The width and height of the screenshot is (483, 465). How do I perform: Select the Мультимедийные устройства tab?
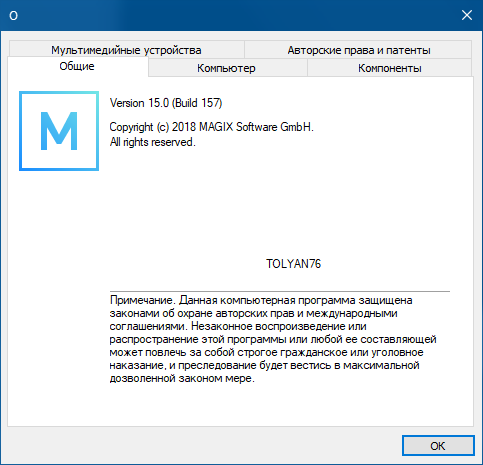click(126, 50)
